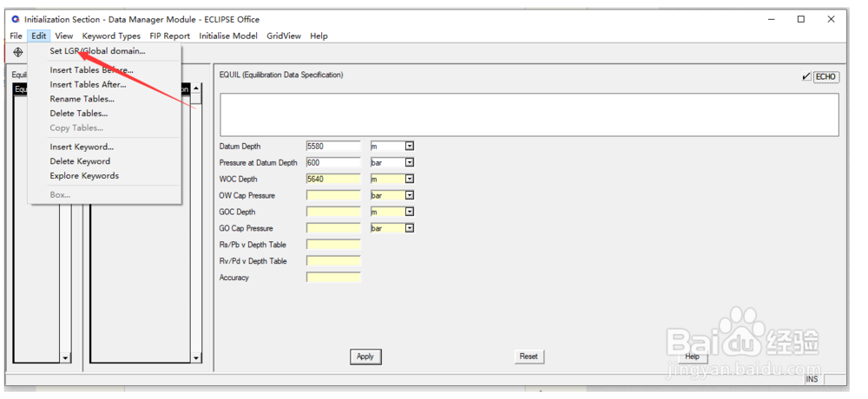This screenshot has height=399, width=868.
Task: Click the Reset button
Action: point(529,357)
